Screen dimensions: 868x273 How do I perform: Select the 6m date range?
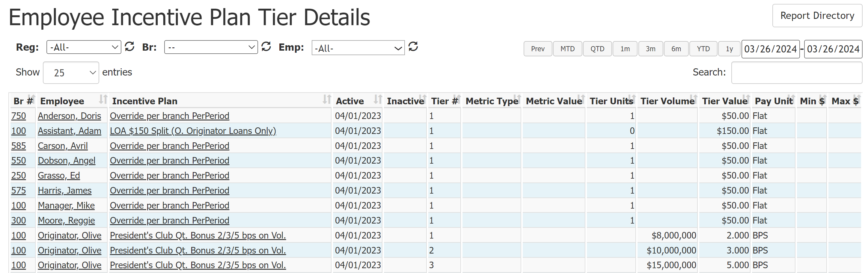point(676,49)
